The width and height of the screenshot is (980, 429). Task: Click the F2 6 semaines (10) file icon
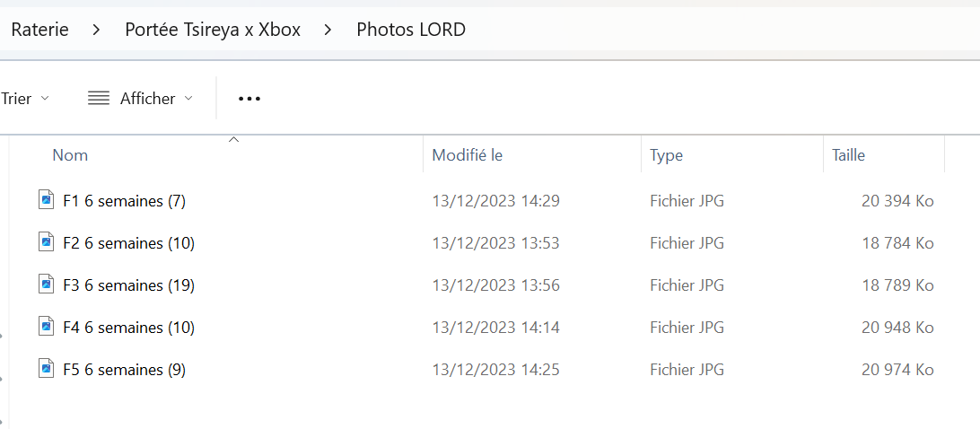click(47, 242)
